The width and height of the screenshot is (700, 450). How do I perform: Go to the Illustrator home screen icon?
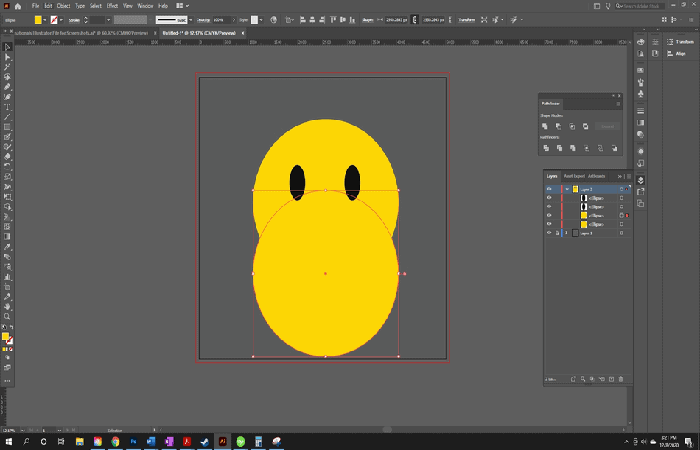[18, 6]
